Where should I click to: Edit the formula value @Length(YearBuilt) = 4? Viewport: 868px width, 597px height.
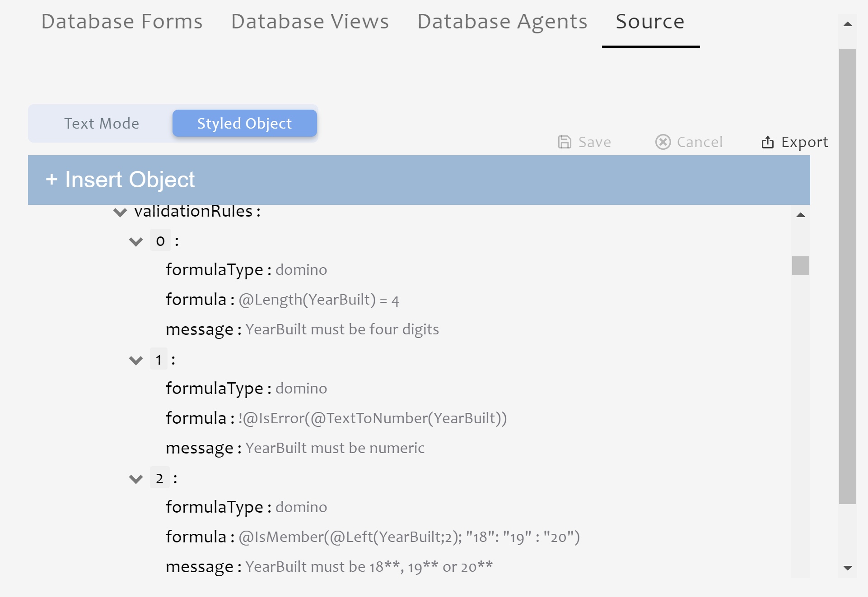coord(319,300)
